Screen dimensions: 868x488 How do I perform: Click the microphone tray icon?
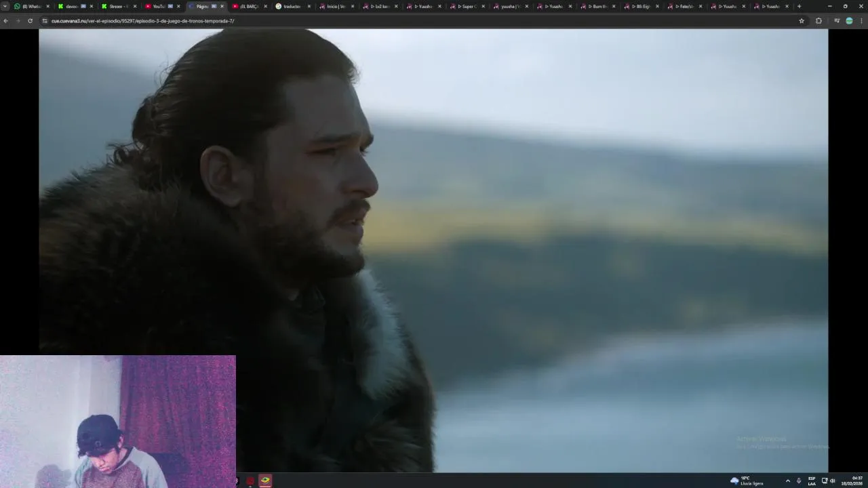pyautogui.click(x=799, y=481)
